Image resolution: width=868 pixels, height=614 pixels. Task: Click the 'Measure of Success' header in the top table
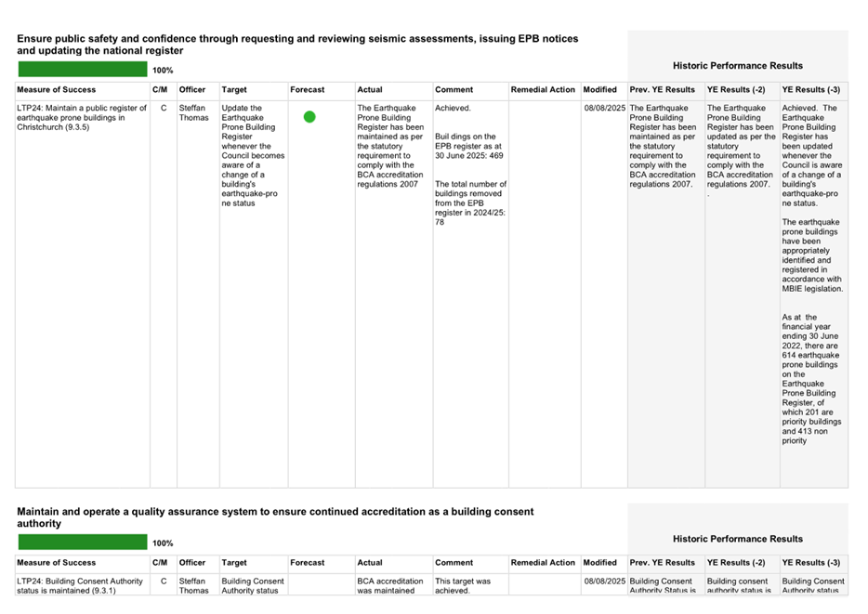pyautogui.click(x=57, y=90)
